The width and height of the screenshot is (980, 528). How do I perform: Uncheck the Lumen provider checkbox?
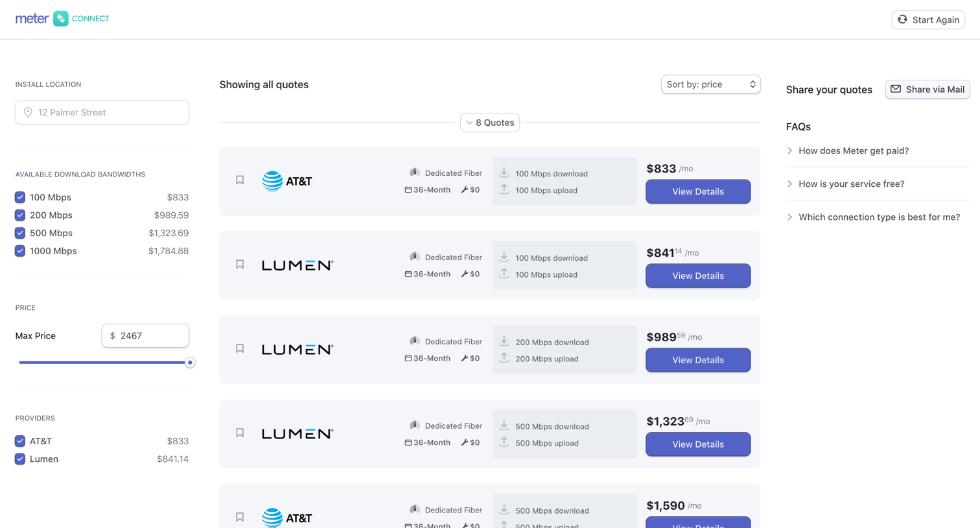(20, 459)
